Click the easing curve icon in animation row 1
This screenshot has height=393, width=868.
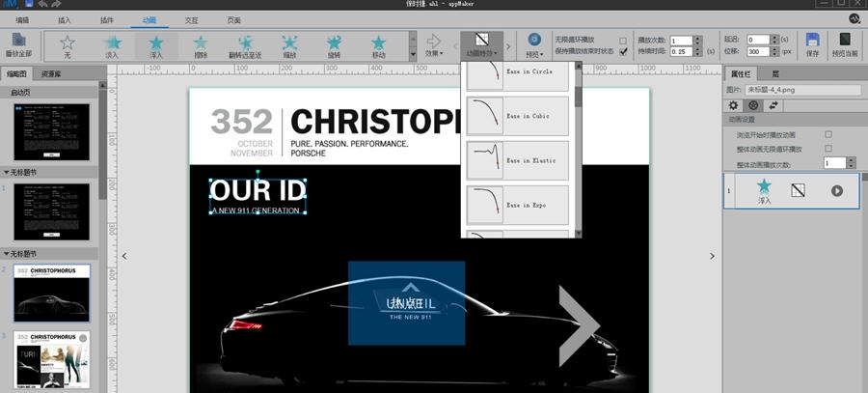[798, 190]
